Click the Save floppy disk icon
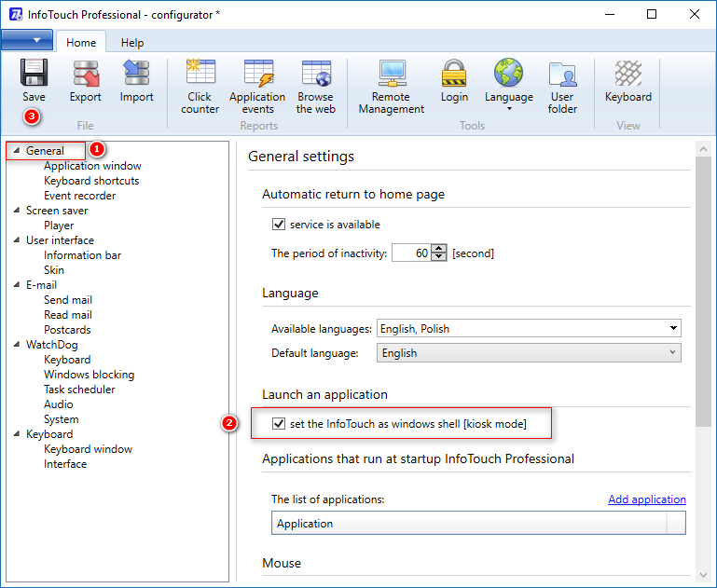717x588 pixels. [34, 73]
